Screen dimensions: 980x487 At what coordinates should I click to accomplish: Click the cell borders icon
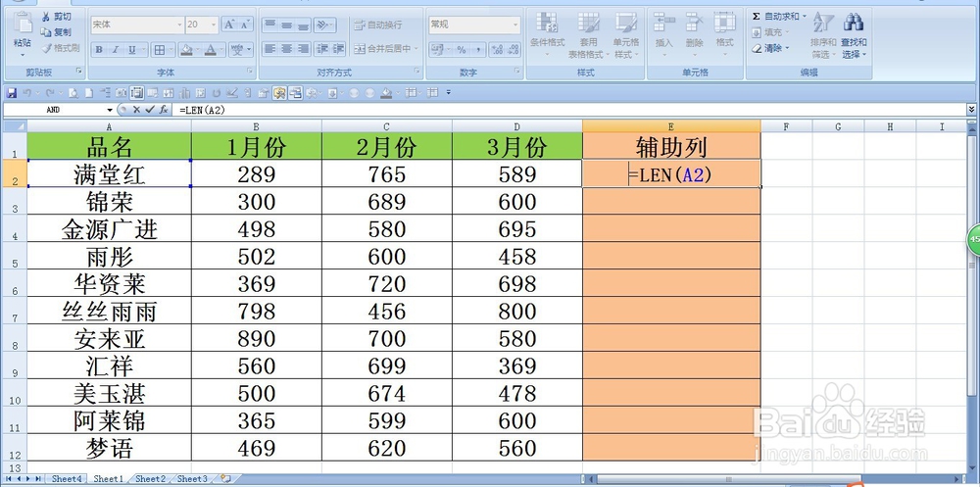[x=160, y=49]
